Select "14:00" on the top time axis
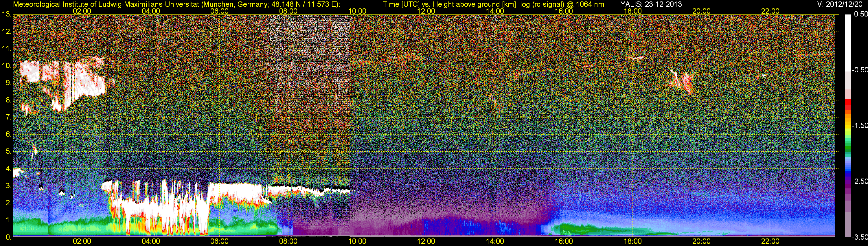 coord(495,11)
